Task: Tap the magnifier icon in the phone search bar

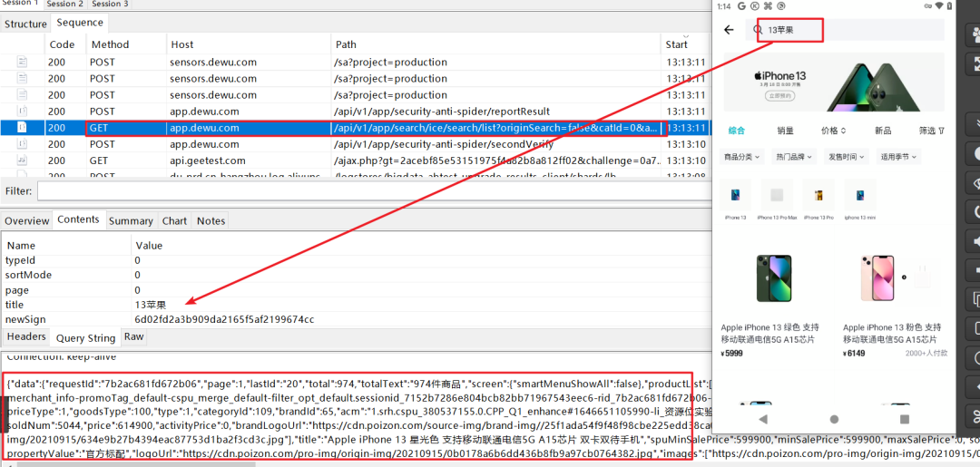Action: 758,30
